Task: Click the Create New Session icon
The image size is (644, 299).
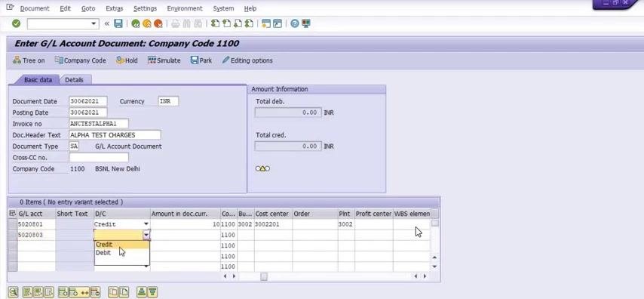Action: (x=266, y=24)
